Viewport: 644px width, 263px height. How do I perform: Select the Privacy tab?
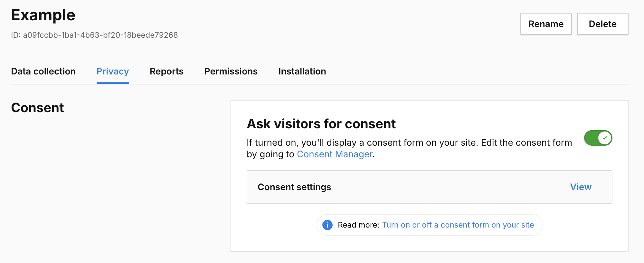pyautogui.click(x=113, y=71)
